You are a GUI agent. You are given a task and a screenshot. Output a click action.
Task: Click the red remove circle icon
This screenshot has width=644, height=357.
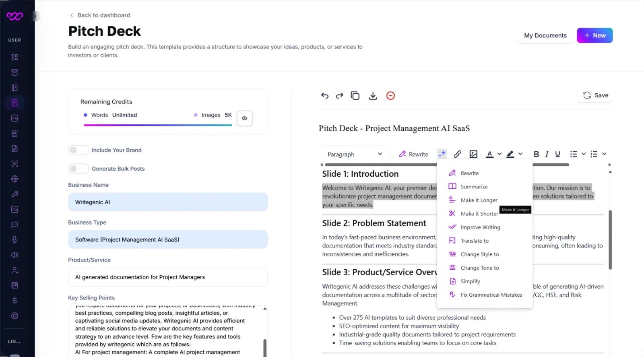pyautogui.click(x=390, y=96)
